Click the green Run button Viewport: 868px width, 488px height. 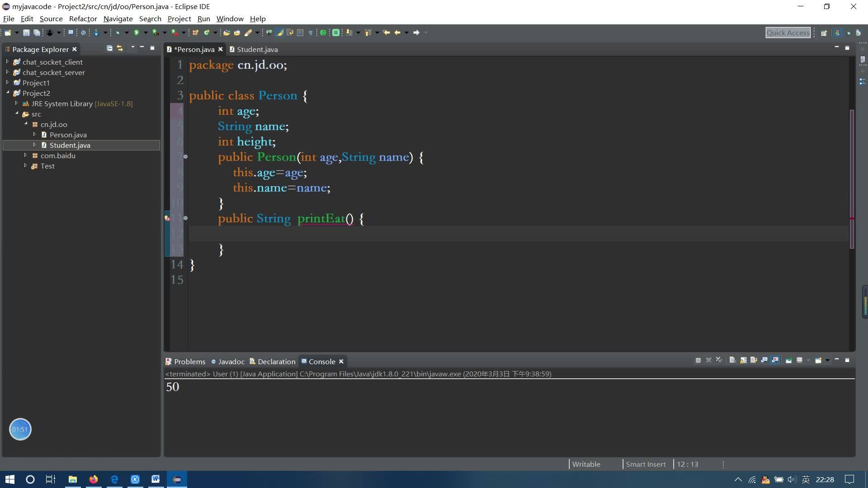pyautogui.click(x=136, y=33)
